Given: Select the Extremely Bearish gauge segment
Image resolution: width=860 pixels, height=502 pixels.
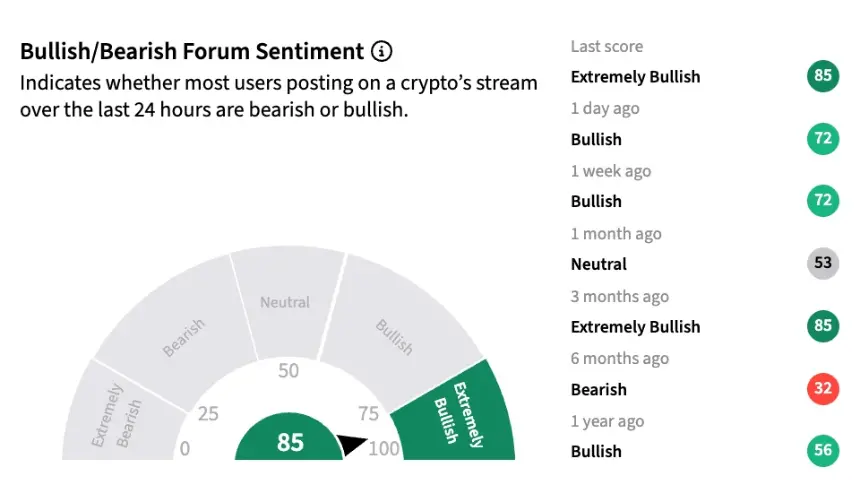Looking at the screenshot, I should [x=118, y=416].
